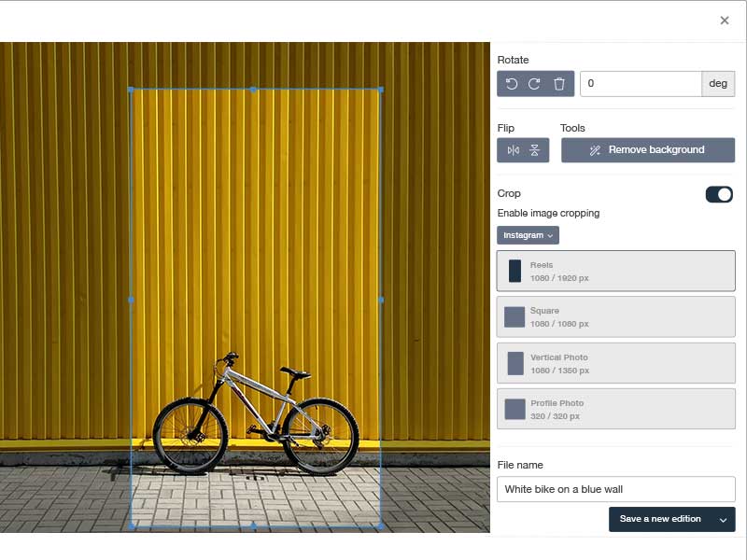Flip the image vertically
Image resolution: width=747 pixels, height=560 pixels.
click(x=535, y=150)
